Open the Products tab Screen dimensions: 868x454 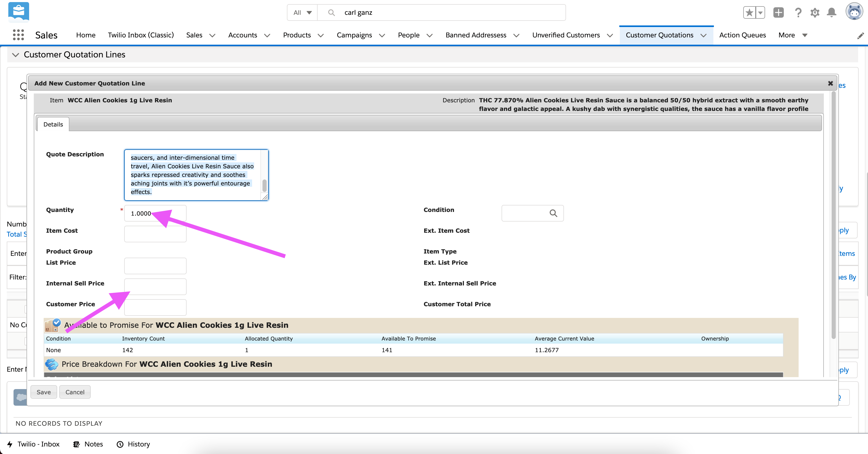297,35
